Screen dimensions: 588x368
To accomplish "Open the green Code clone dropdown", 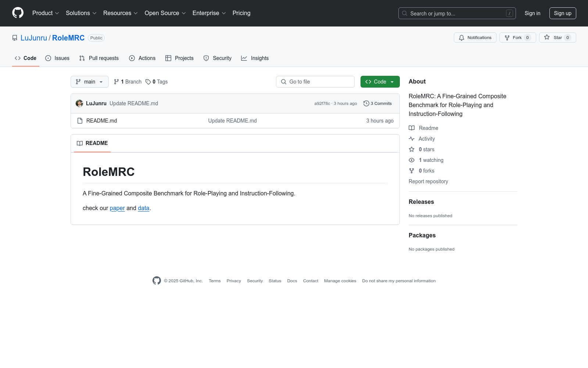I will 380,82.
